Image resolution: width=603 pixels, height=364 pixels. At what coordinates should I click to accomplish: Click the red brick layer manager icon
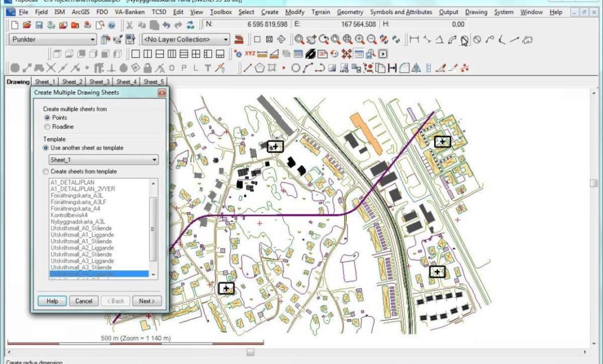[x=239, y=39]
